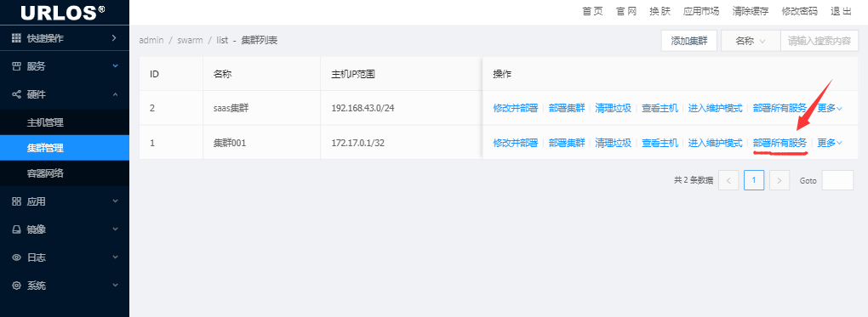Focus the 请输入搜索内容 search box
This screenshot has height=317, width=868.
tap(819, 41)
